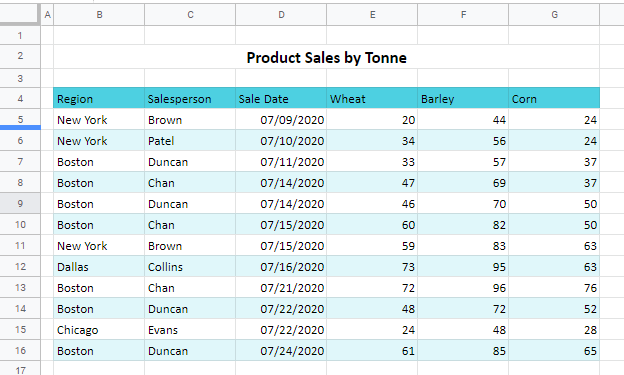Select the 07/10/2020 date cell
624x375 pixels.
pyautogui.click(x=281, y=141)
